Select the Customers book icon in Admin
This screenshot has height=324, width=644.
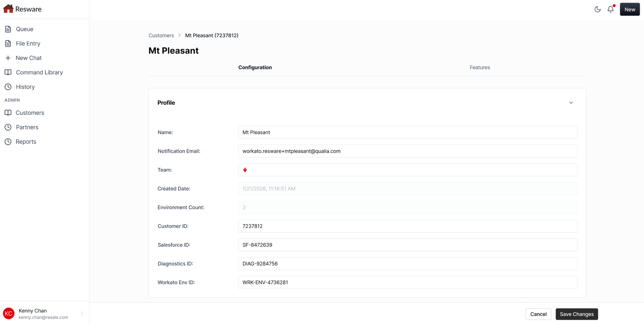click(x=8, y=113)
